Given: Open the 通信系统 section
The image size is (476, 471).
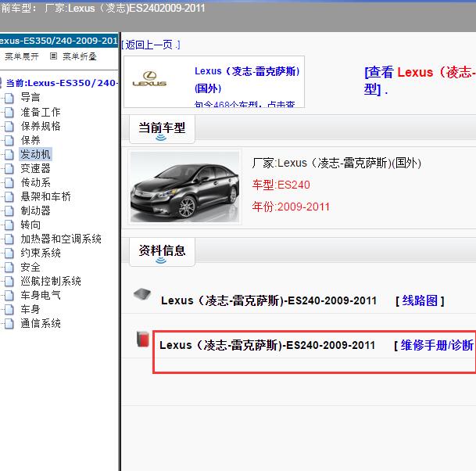Looking at the screenshot, I should (x=41, y=324).
